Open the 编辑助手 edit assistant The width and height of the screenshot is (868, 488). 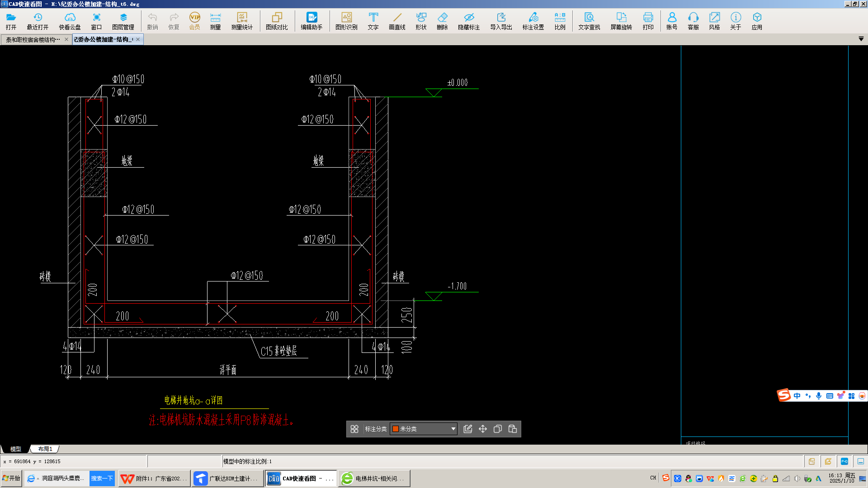(x=311, y=21)
